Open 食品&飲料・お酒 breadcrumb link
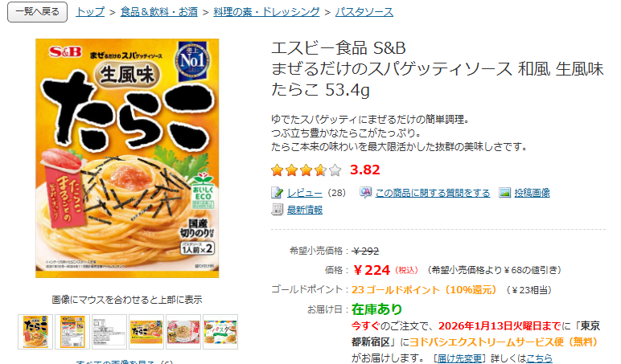The height and width of the screenshot is (364, 621). click(x=158, y=12)
